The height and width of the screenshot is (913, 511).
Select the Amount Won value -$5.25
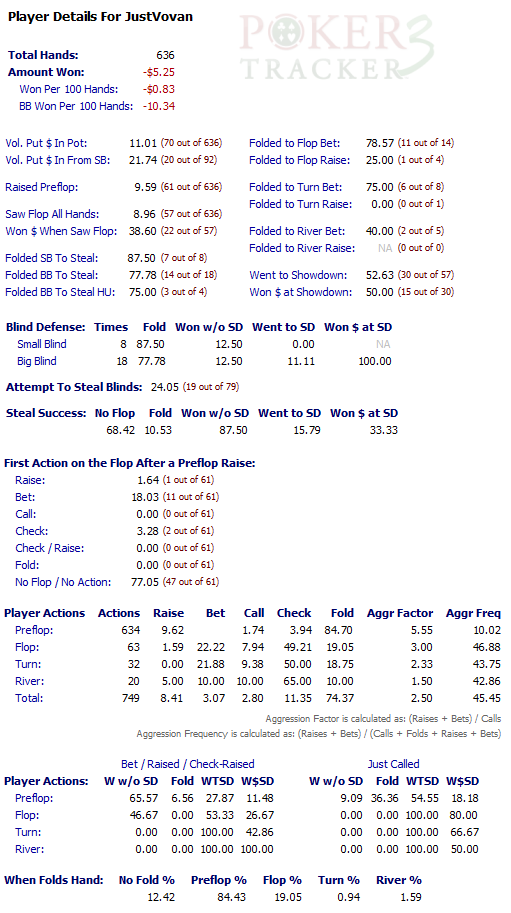[x=159, y=72]
